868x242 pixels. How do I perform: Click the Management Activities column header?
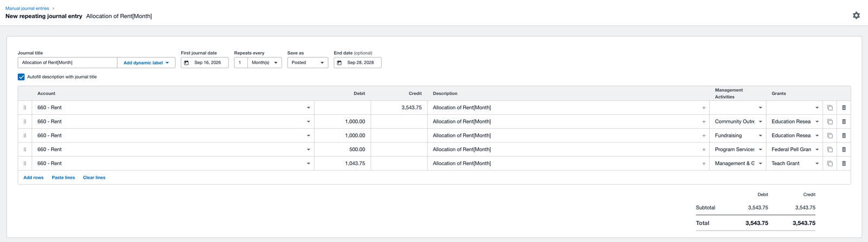click(729, 93)
